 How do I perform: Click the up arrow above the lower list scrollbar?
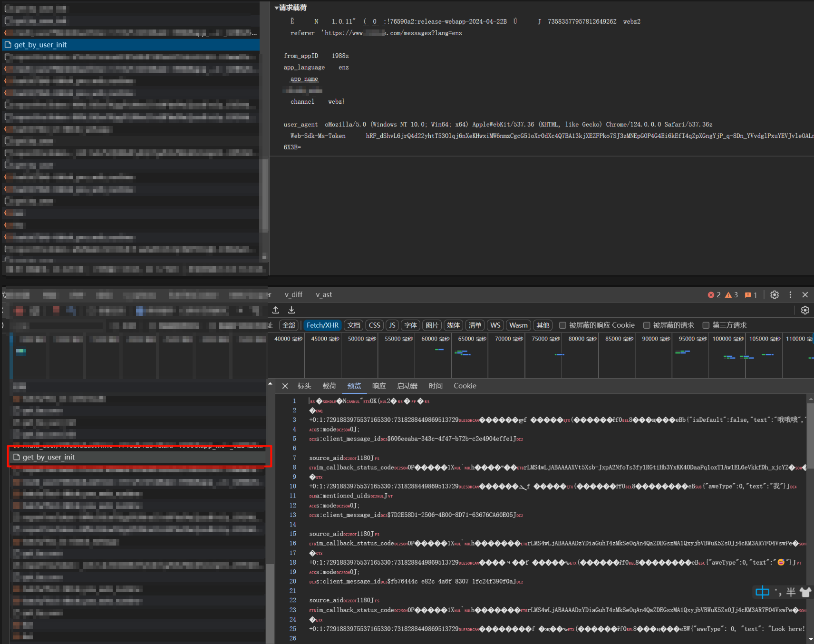pyautogui.click(x=270, y=383)
